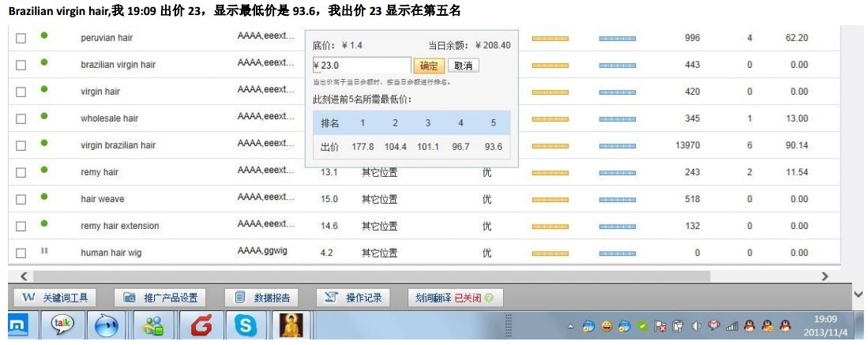Toggle 划词翻译 word translation switch
868x345 pixels.
[454, 298]
